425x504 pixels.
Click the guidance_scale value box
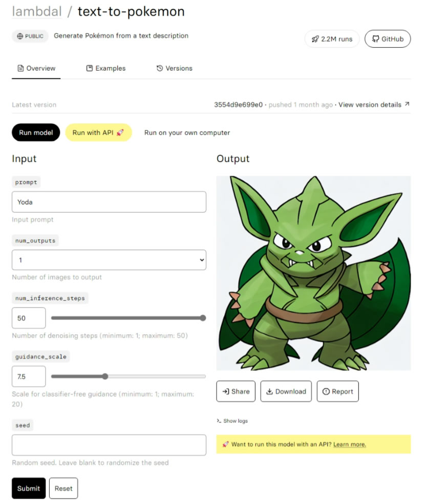pos(29,376)
